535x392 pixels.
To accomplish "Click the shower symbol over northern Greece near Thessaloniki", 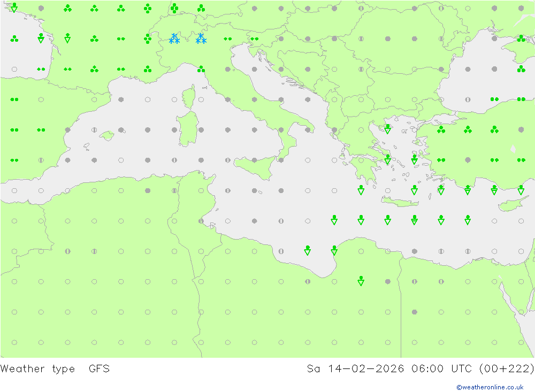I will pos(387,129).
